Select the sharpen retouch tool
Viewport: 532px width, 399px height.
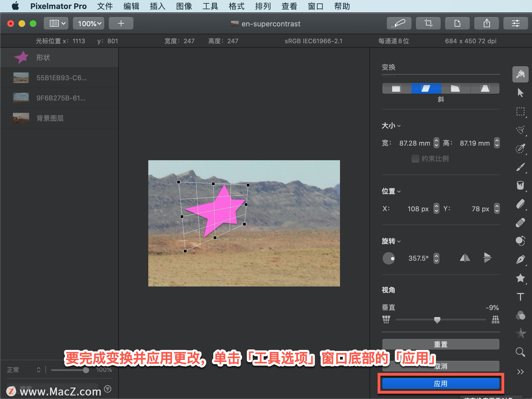pyautogui.click(x=521, y=333)
